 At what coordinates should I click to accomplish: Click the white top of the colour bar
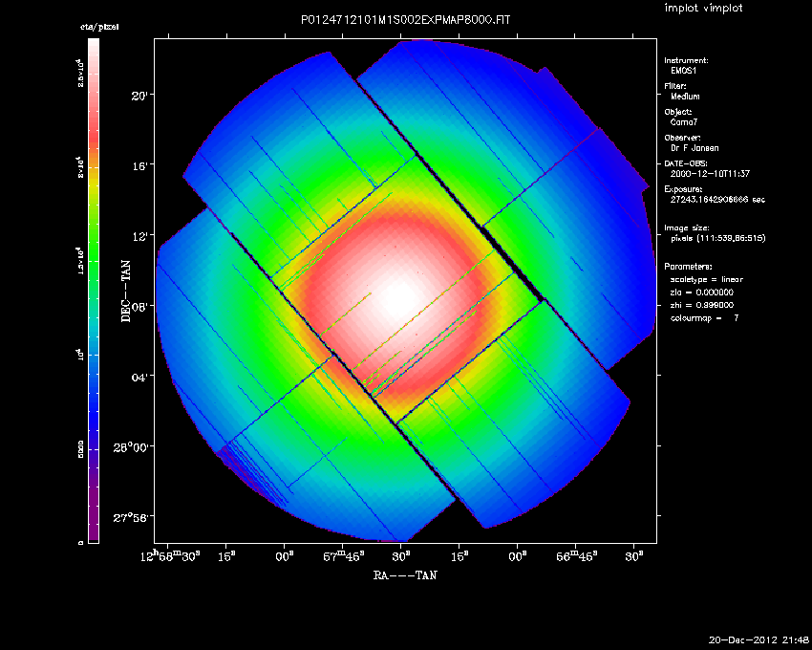point(94,48)
